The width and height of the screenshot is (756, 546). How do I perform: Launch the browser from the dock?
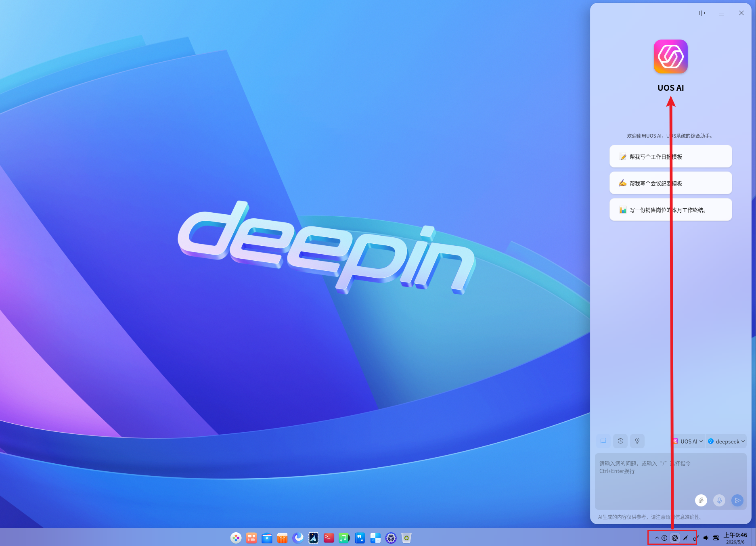298,538
